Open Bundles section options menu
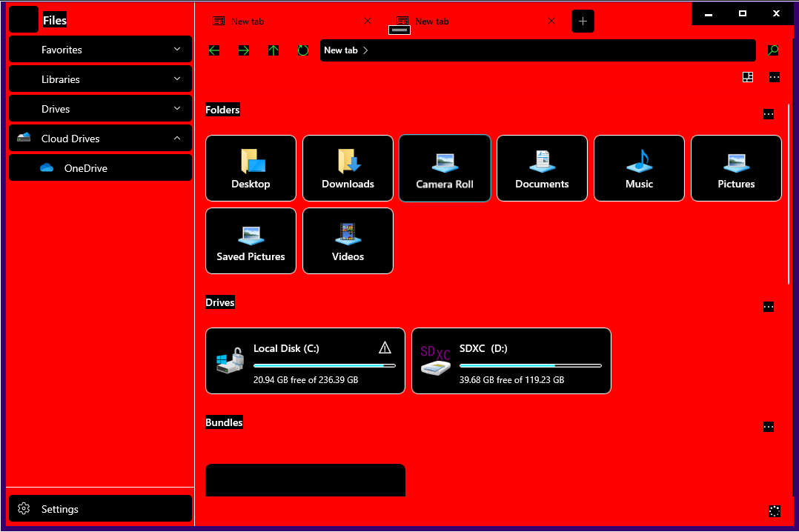This screenshot has height=532, width=799. [x=769, y=427]
